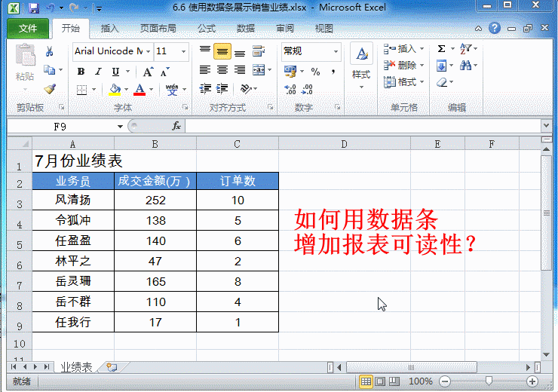Expand borders dropdown arrow
Screen dimensions: 558x392
tap(94, 89)
